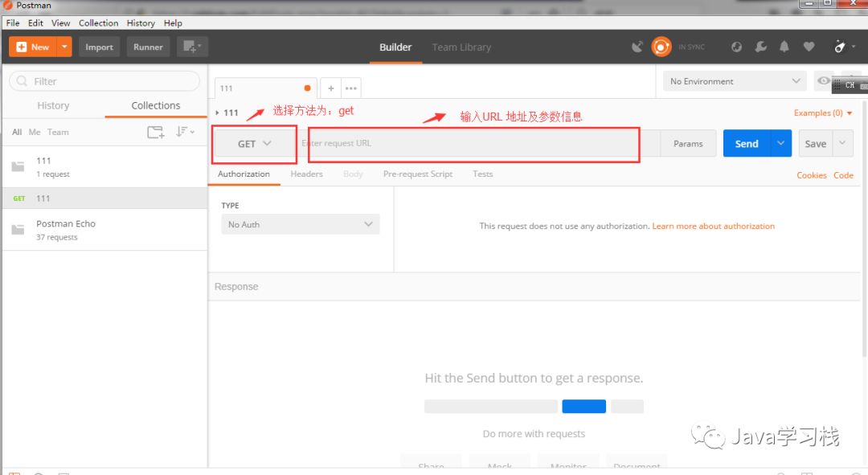Click the CH input language indicator
The image size is (868, 475).
click(850, 85)
